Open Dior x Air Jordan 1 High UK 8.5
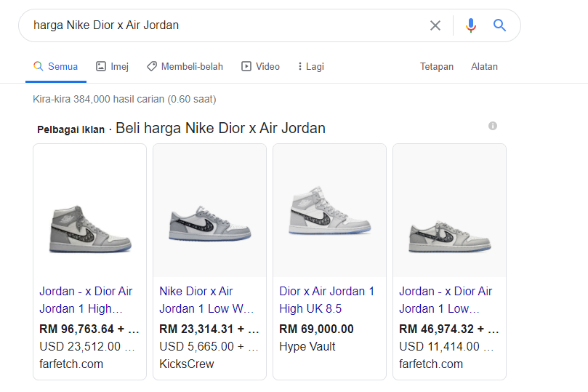 point(326,299)
